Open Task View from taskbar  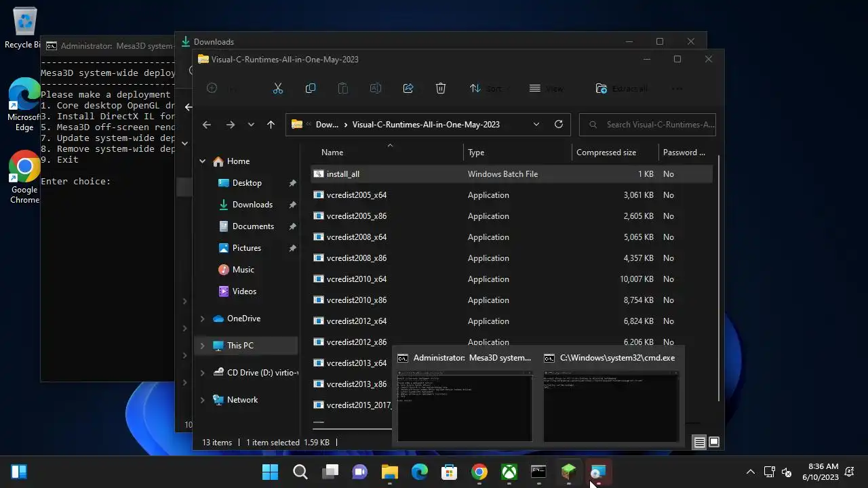tap(330, 472)
